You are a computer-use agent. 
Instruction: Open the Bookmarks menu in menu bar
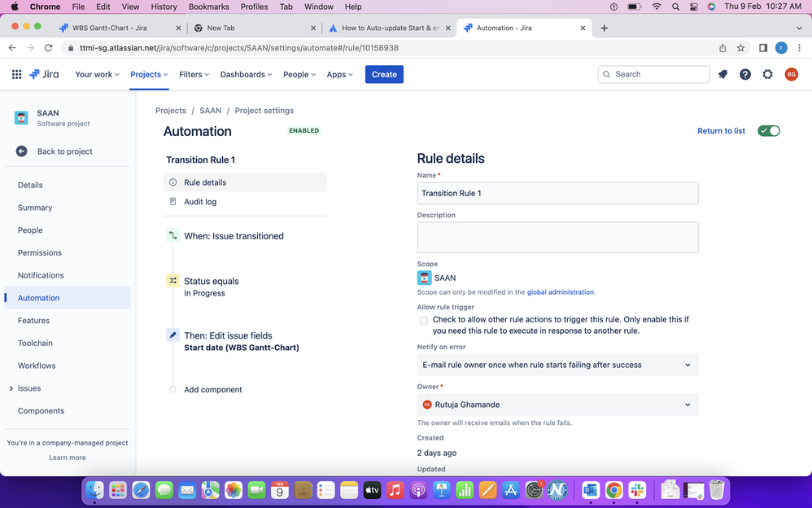(x=209, y=7)
